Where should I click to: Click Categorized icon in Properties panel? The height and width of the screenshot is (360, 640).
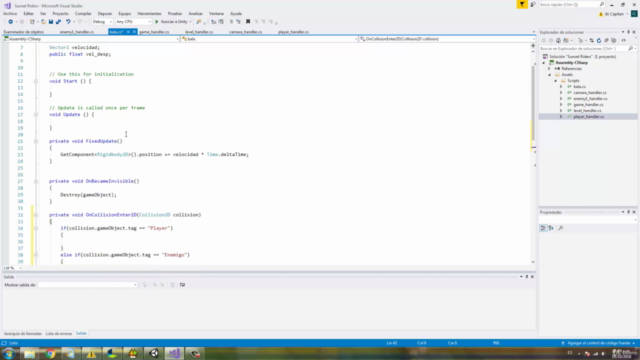point(543,228)
